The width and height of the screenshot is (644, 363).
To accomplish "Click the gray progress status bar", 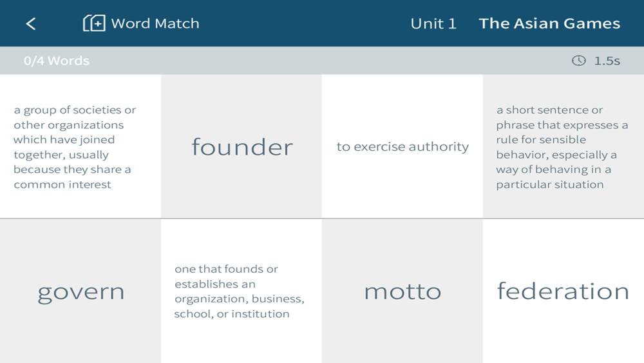I will coord(322,61).
